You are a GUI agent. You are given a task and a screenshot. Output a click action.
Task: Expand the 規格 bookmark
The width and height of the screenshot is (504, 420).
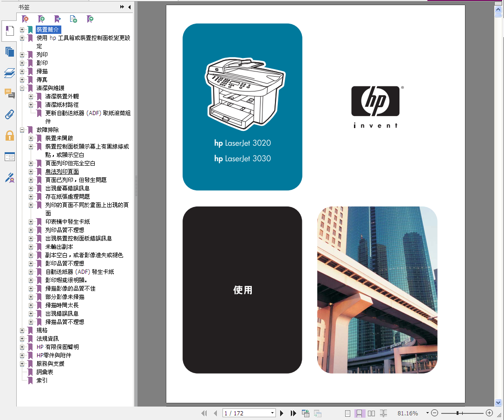(x=22, y=330)
